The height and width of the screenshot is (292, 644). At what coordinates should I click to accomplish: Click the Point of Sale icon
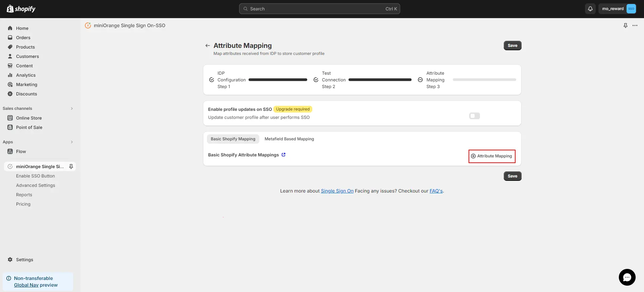click(10, 127)
